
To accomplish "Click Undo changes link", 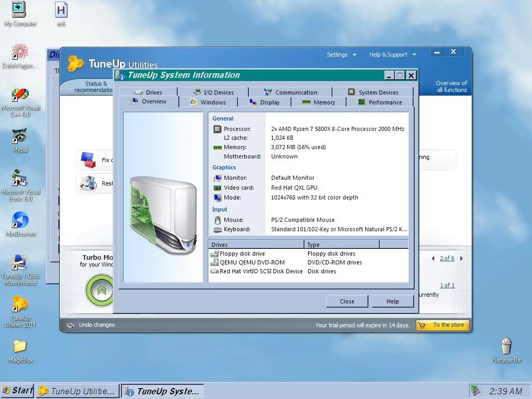I will tap(97, 325).
